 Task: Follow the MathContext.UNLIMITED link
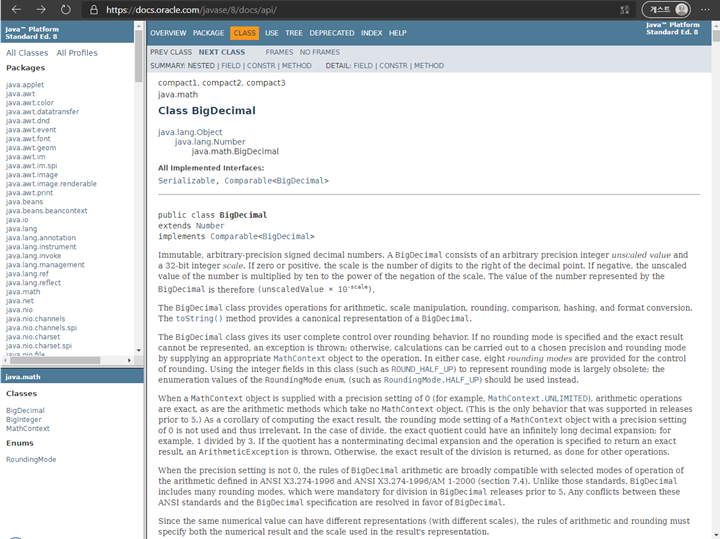coord(538,399)
